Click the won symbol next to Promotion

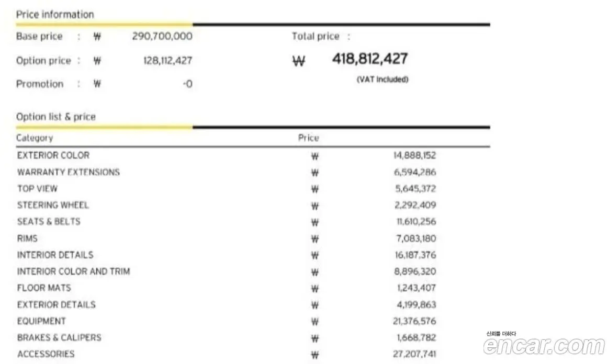pos(97,84)
